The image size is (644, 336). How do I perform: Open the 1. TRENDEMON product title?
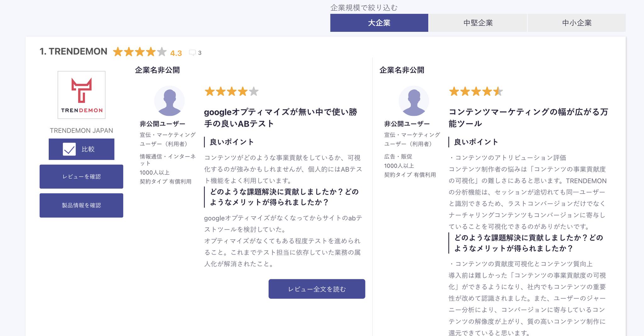click(x=73, y=51)
